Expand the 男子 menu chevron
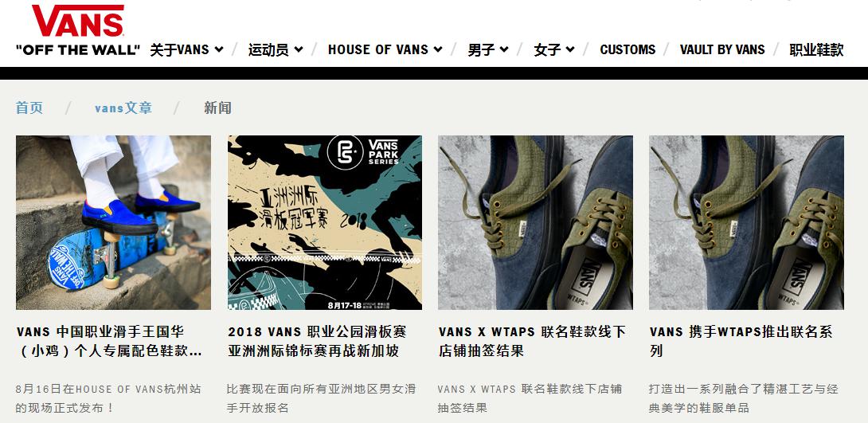The height and width of the screenshot is (423, 868). coord(504,50)
